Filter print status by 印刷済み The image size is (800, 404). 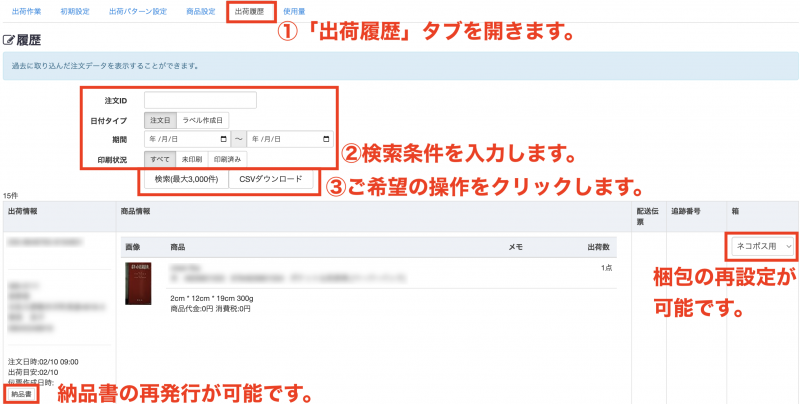[x=226, y=158]
